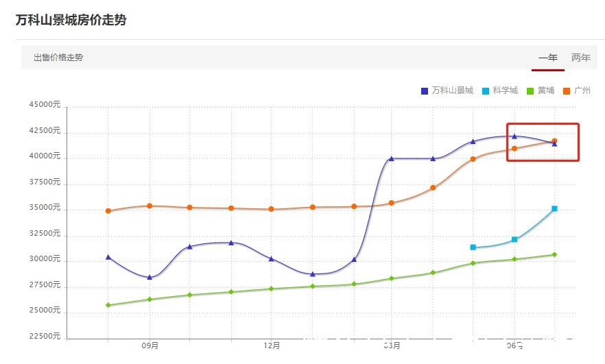Screen dimensions: 605x364
Task: Switch to the 两年 tab
Action: [581, 58]
